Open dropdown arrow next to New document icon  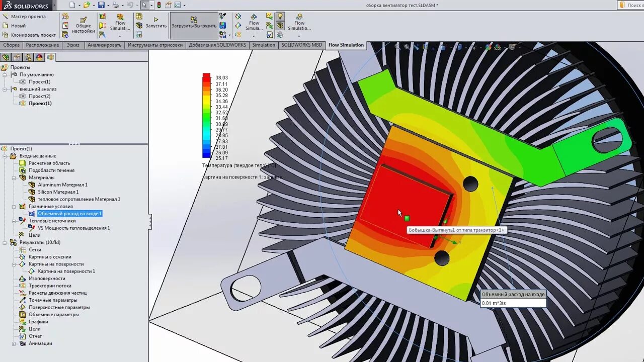coord(79,5)
